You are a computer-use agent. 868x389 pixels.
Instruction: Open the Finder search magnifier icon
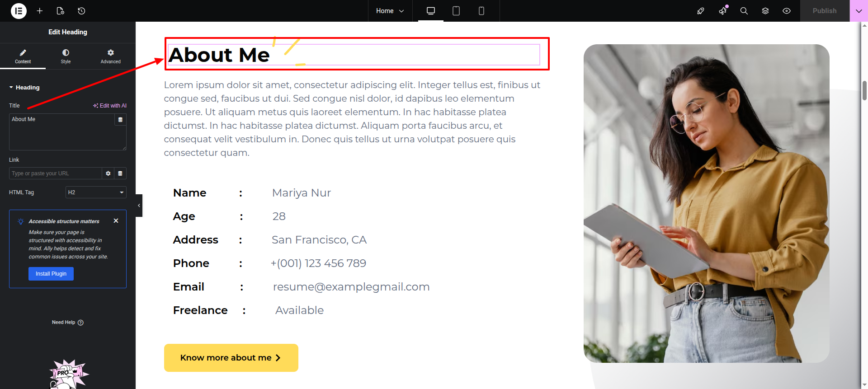coord(744,11)
